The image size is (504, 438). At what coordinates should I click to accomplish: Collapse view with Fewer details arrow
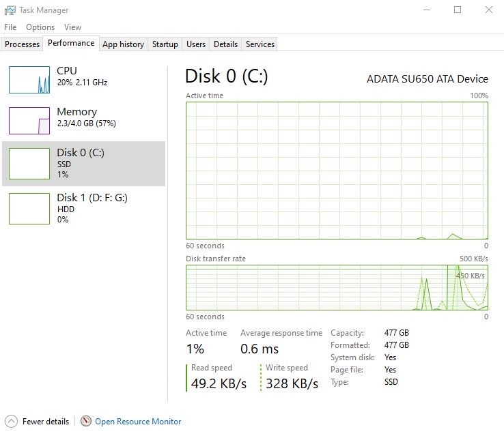11,422
